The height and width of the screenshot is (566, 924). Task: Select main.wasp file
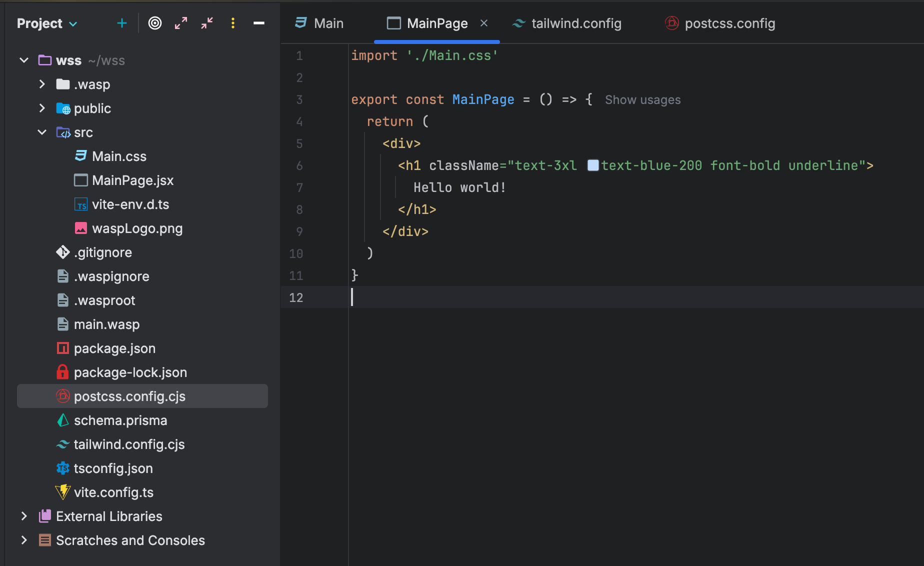(x=106, y=324)
